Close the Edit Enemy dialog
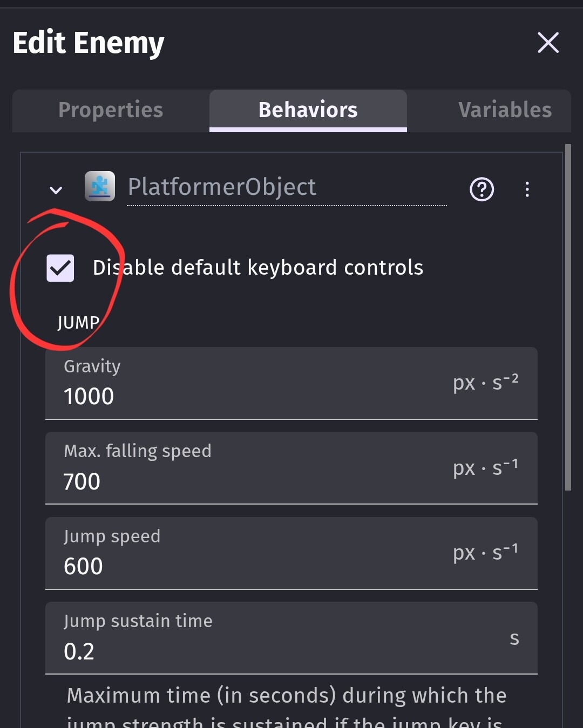The height and width of the screenshot is (728, 583). click(x=548, y=43)
